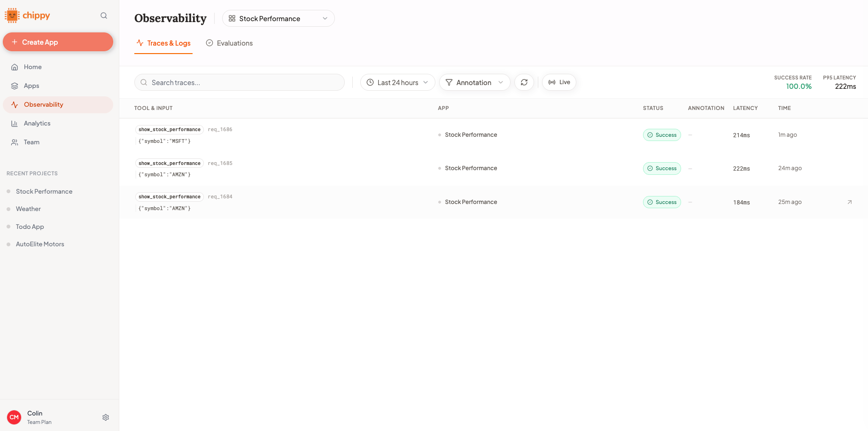Click the 184ms latency cell
Screen dimensions: 868x431
741,203
